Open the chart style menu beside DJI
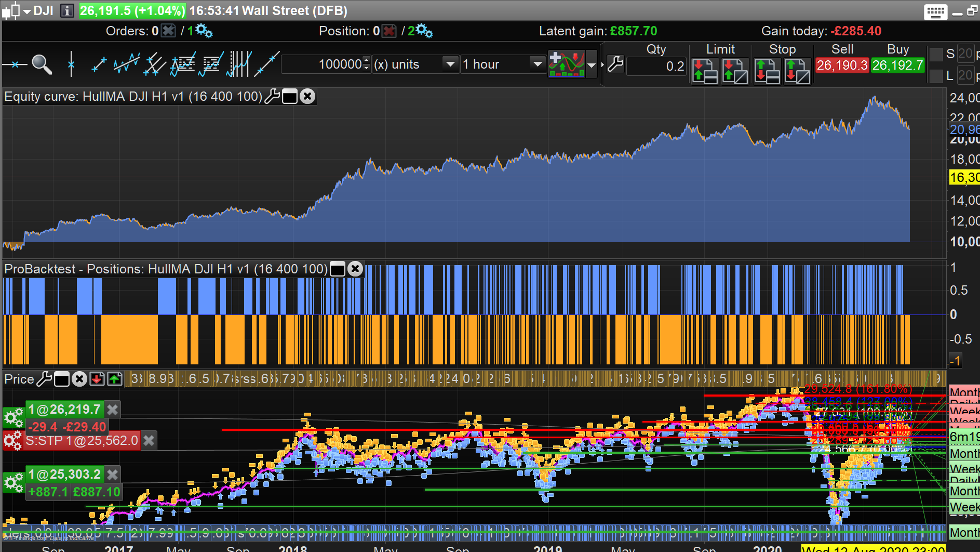Screen dimensions: 980x552 pyautogui.click(x=16, y=11)
